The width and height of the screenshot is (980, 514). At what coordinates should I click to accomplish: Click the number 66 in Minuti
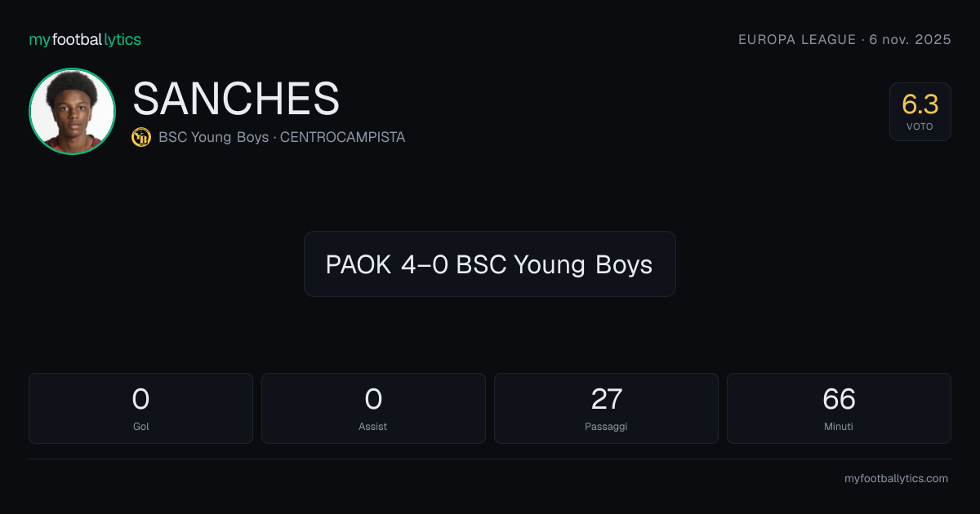click(x=839, y=399)
